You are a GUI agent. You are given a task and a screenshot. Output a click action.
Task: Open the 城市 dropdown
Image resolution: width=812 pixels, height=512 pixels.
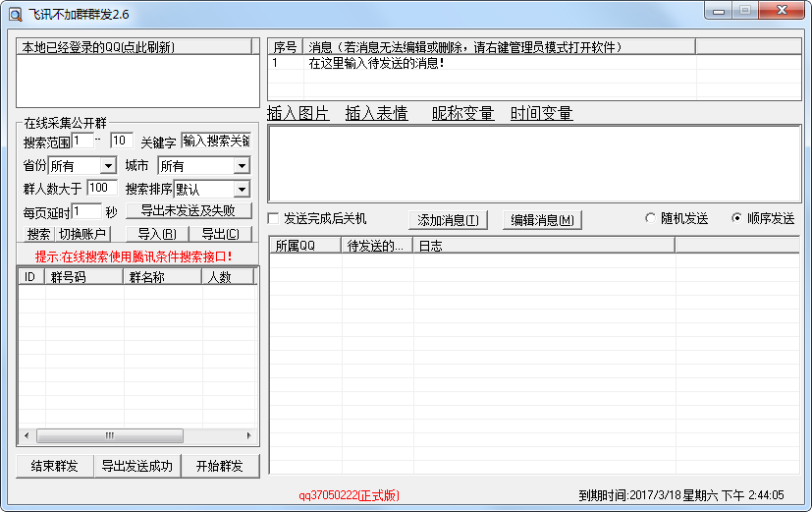click(x=241, y=166)
